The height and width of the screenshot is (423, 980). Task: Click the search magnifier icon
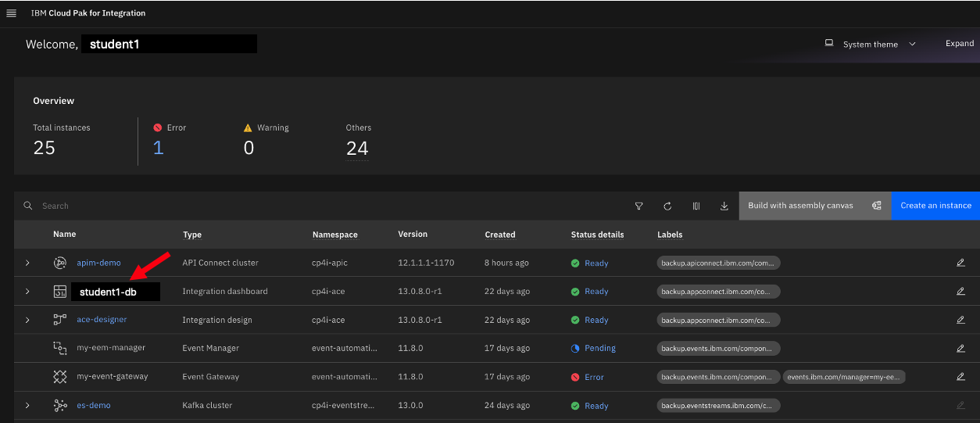(x=28, y=206)
